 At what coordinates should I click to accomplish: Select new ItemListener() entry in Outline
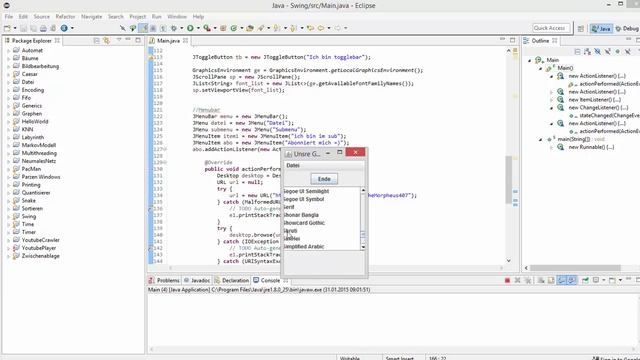pyautogui.click(x=594, y=100)
